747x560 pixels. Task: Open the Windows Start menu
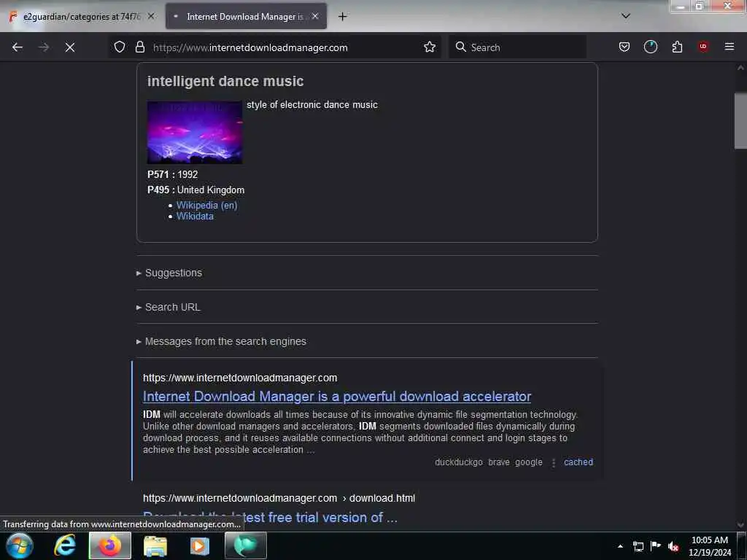pos(20,545)
